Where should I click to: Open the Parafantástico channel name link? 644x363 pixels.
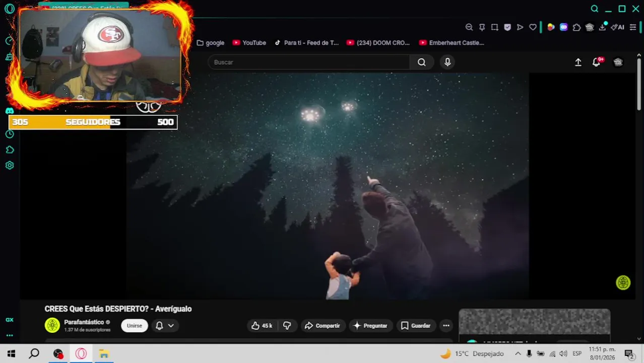pyautogui.click(x=84, y=322)
